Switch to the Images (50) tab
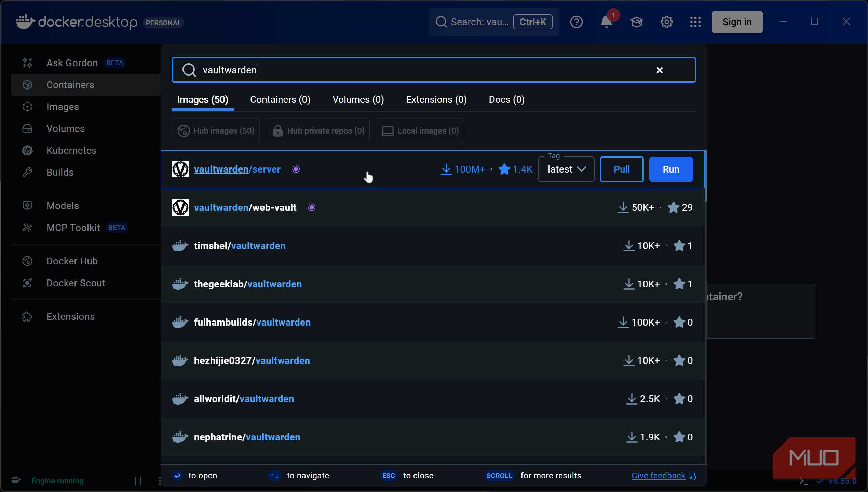 [x=203, y=100]
